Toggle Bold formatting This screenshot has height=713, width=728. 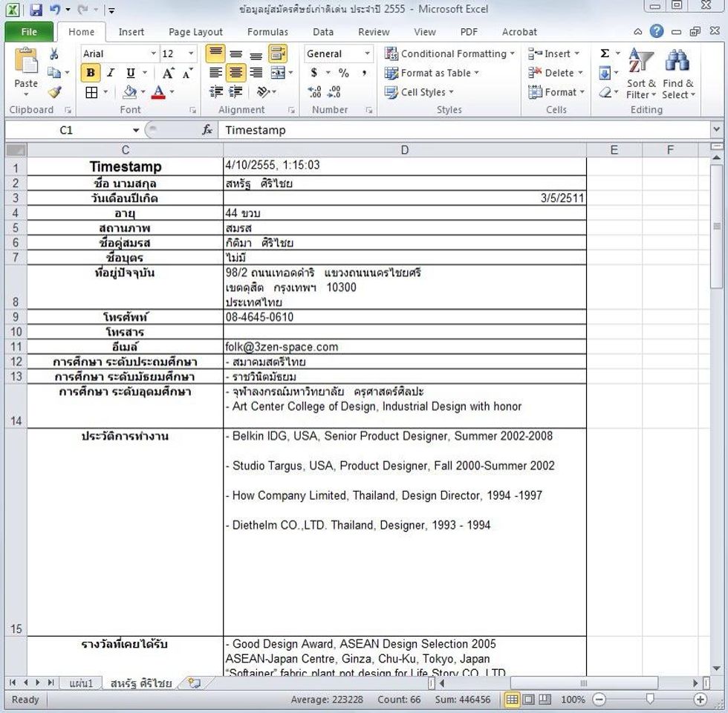point(91,73)
